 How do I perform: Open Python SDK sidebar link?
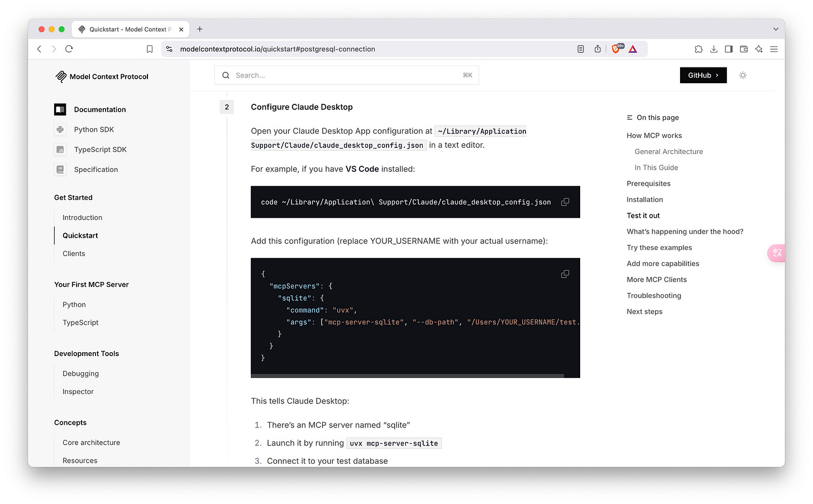pyautogui.click(x=94, y=129)
